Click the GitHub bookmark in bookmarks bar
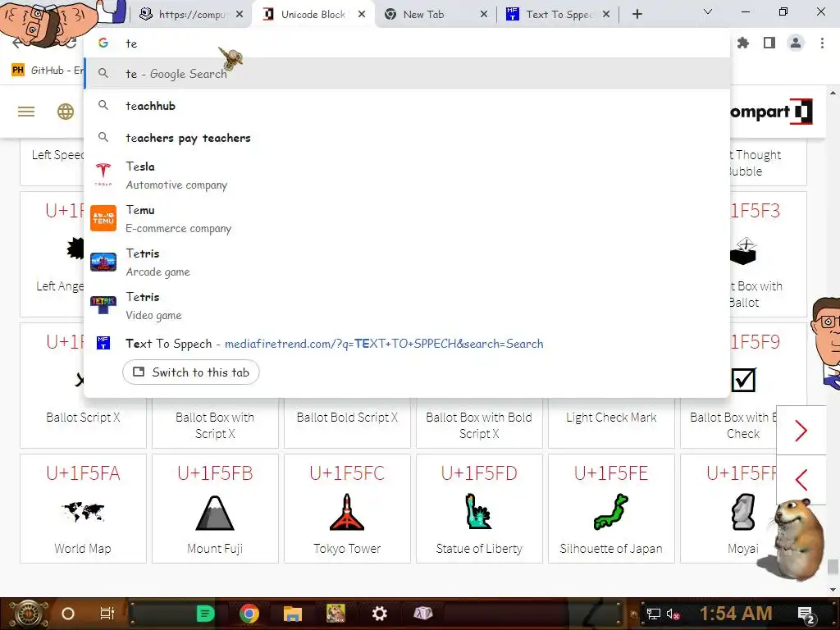 pos(47,71)
